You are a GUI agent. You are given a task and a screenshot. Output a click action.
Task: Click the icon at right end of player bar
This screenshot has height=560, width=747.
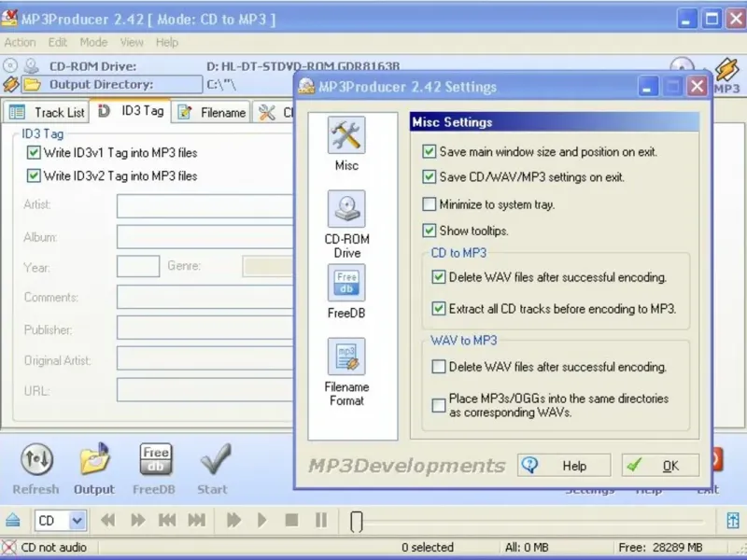pyautogui.click(x=733, y=520)
